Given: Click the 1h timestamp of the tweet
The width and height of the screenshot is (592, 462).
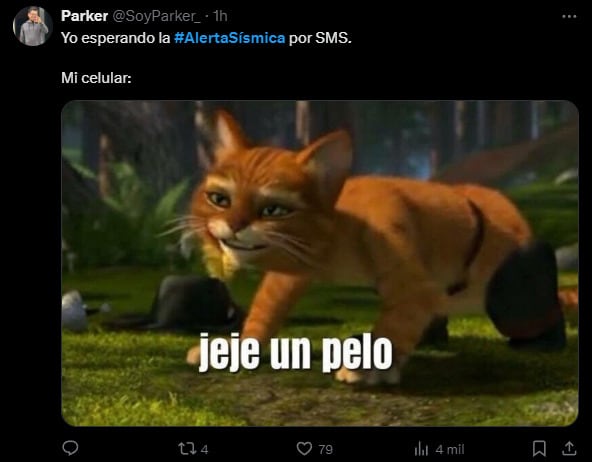Looking at the screenshot, I should point(220,16).
